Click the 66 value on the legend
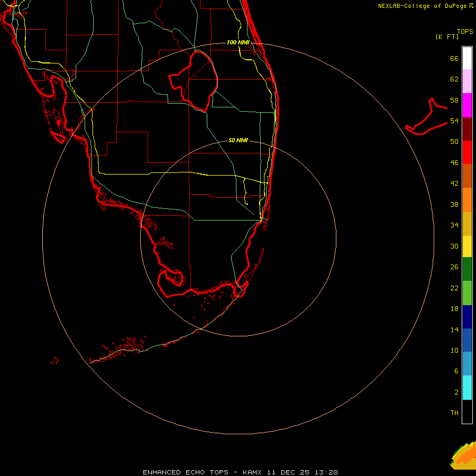Image resolution: width=476 pixels, height=476 pixels. 454,58
